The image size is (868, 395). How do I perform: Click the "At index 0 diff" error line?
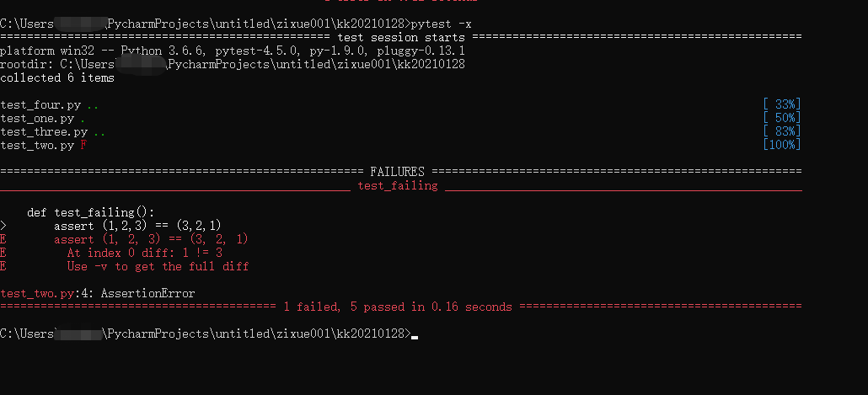(x=144, y=253)
